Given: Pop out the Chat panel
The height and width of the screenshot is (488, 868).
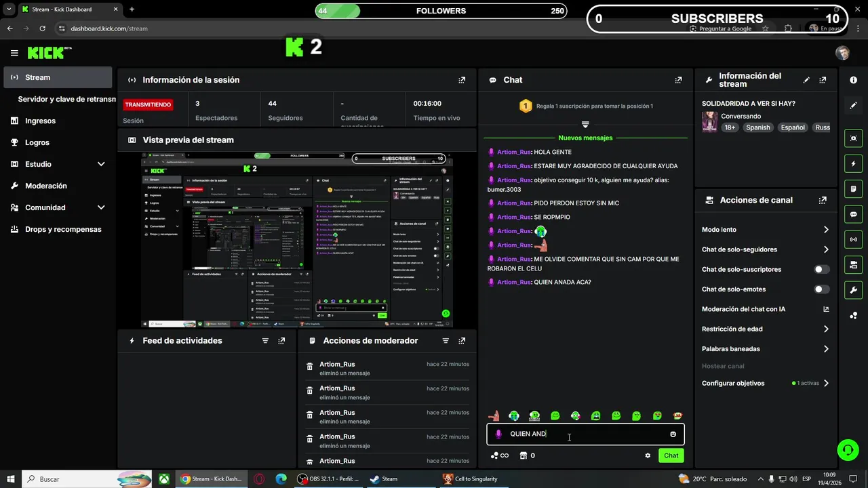Looking at the screenshot, I should point(678,80).
